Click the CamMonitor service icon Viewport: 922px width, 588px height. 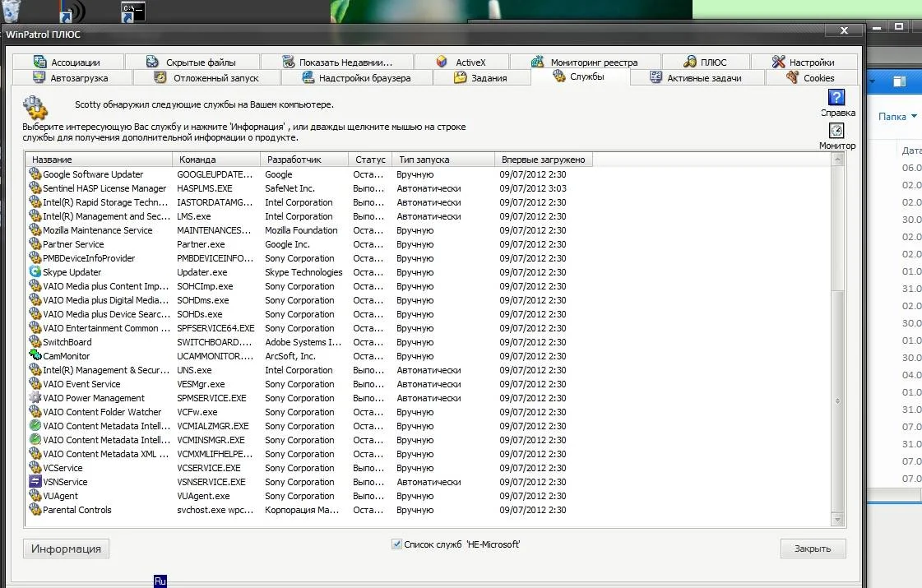pos(35,356)
